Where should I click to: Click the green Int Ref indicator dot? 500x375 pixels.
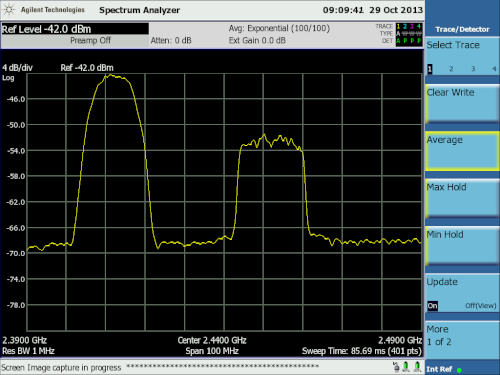[459, 370]
